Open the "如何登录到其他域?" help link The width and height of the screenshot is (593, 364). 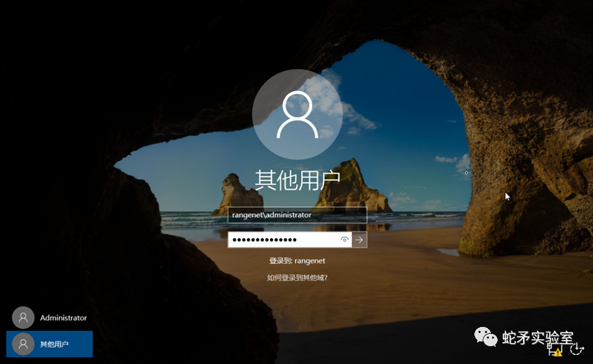298,278
